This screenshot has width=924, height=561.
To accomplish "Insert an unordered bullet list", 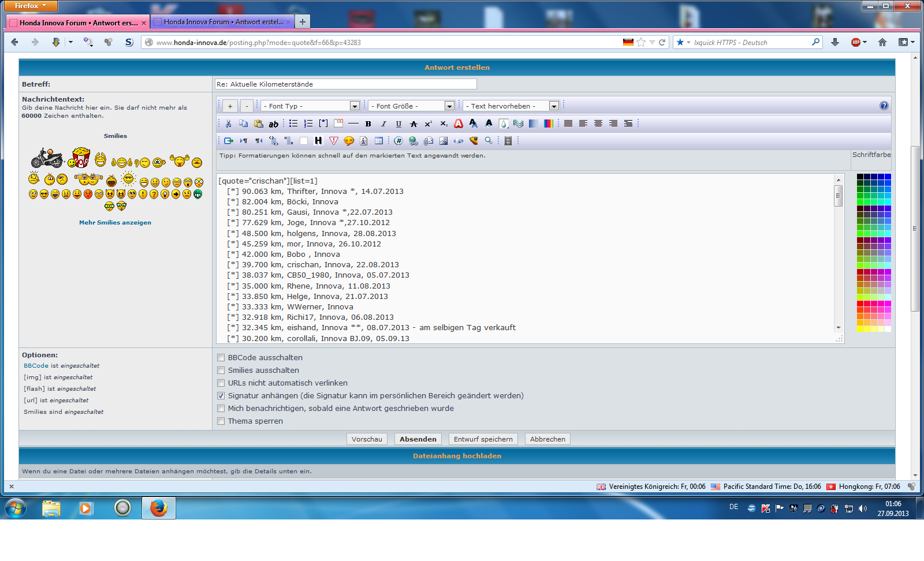I will 293,124.
